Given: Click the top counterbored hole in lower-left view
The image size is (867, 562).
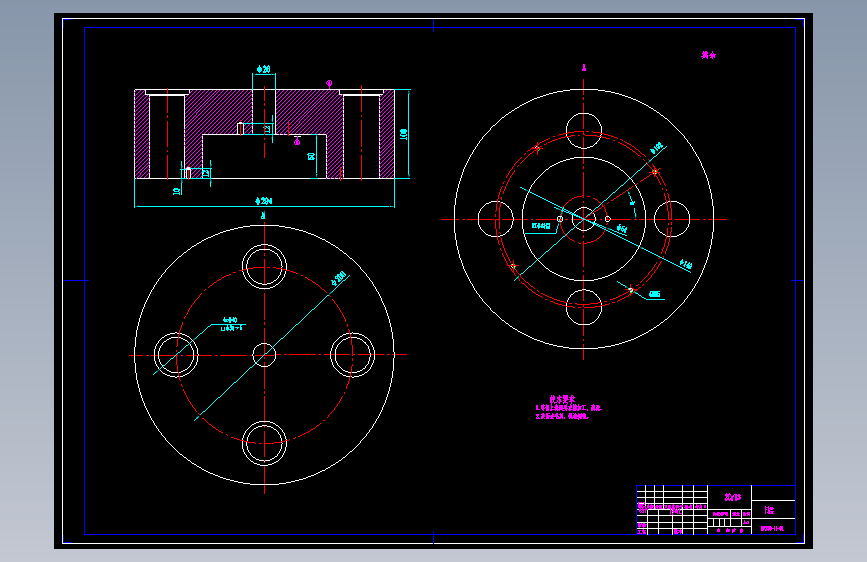Looking at the screenshot, I should point(264,267).
